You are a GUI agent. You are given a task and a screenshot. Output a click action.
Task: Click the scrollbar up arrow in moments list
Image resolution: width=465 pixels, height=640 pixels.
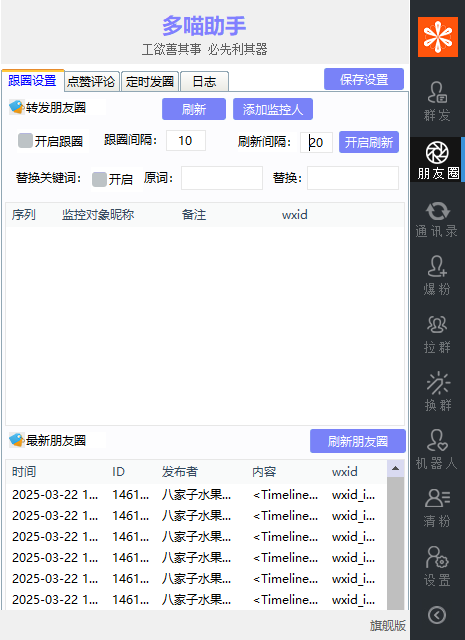coord(395,469)
